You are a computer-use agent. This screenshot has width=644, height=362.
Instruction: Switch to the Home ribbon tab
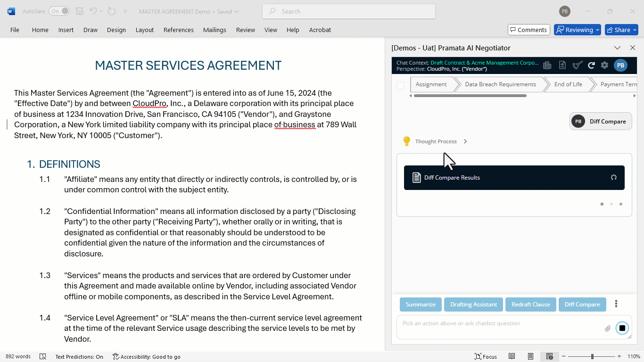point(40,30)
